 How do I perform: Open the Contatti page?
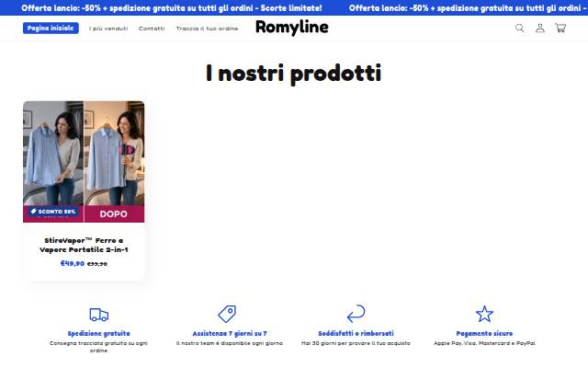pyautogui.click(x=152, y=29)
